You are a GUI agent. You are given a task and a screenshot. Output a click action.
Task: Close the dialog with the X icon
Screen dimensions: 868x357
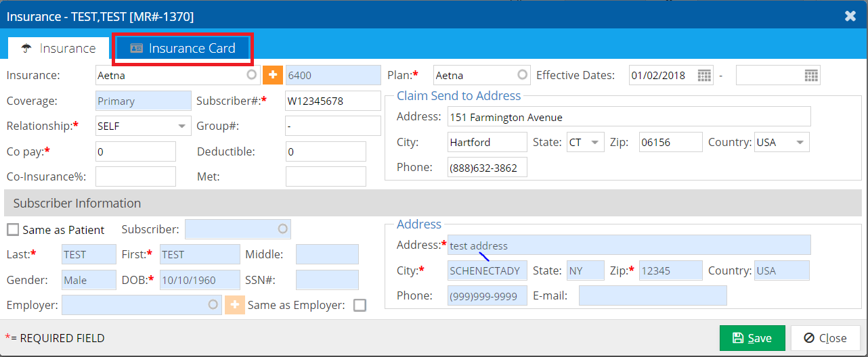pos(850,16)
